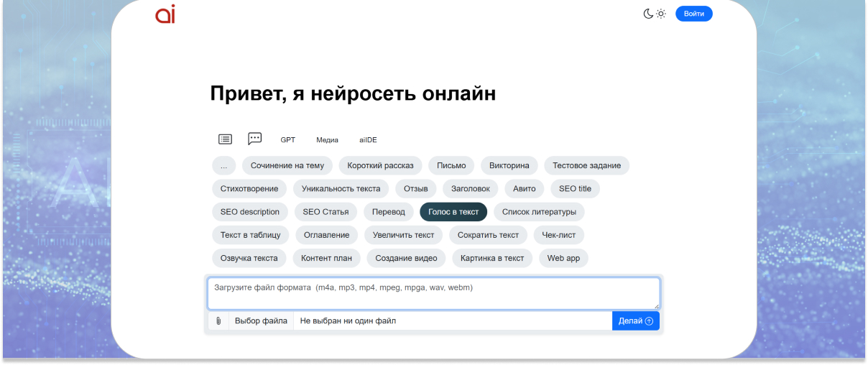Select the Сочинение на тему chip
868x365 pixels.
[x=287, y=165]
